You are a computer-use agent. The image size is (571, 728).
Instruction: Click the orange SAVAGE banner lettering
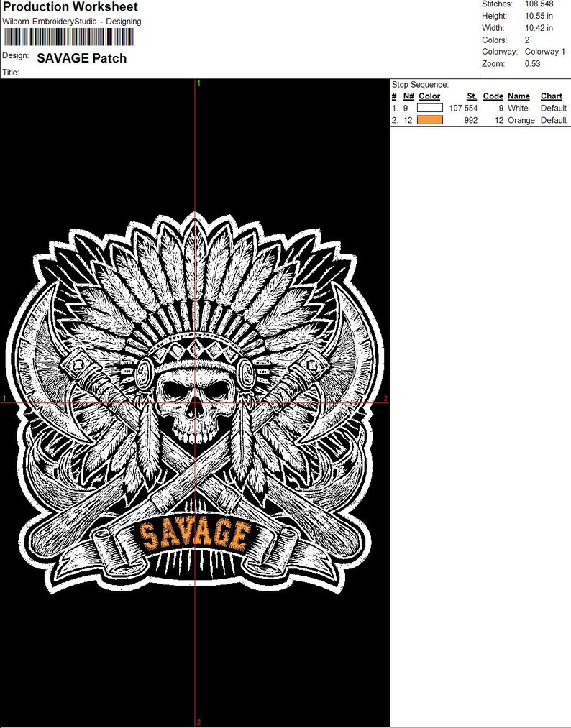point(194,535)
